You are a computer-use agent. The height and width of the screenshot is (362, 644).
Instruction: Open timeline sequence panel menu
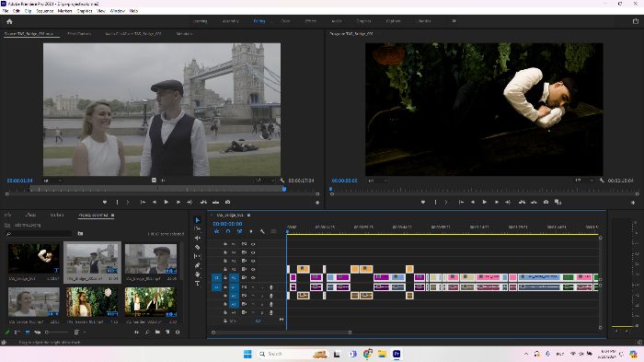tap(248, 216)
